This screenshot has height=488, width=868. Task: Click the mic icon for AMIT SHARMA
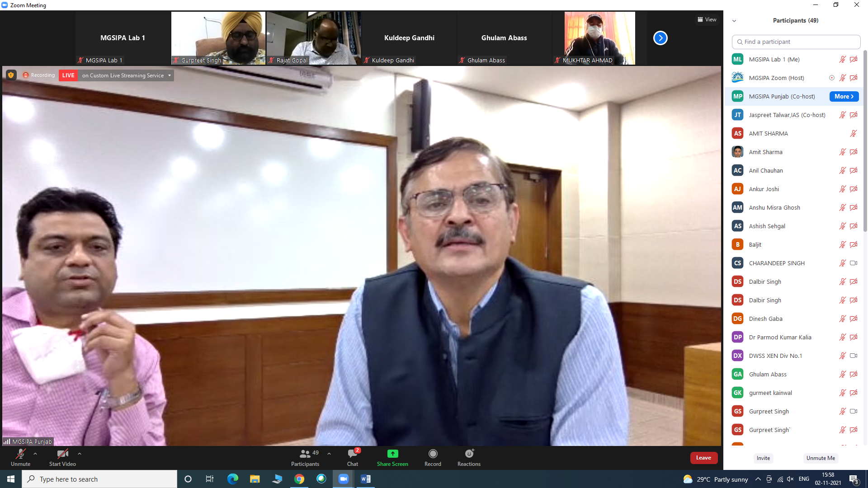tap(853, 133)
